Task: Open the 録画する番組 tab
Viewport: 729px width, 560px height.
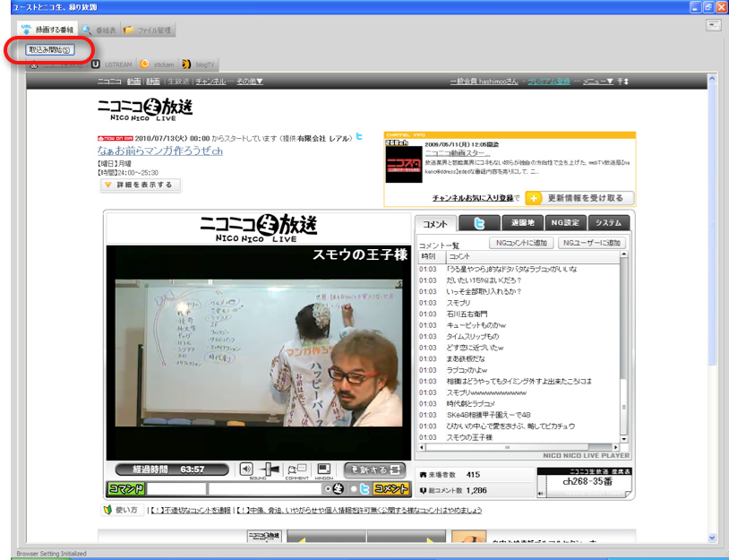Action: tap(47, 30)
